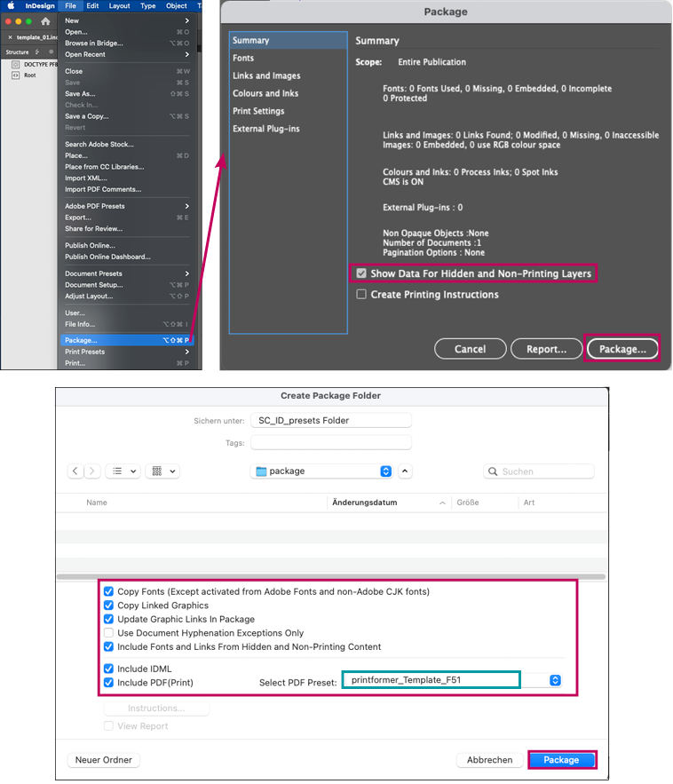
Task: Toggle the Include IDML checkbox
Action: pyautogui.click(x=108, y=669)
